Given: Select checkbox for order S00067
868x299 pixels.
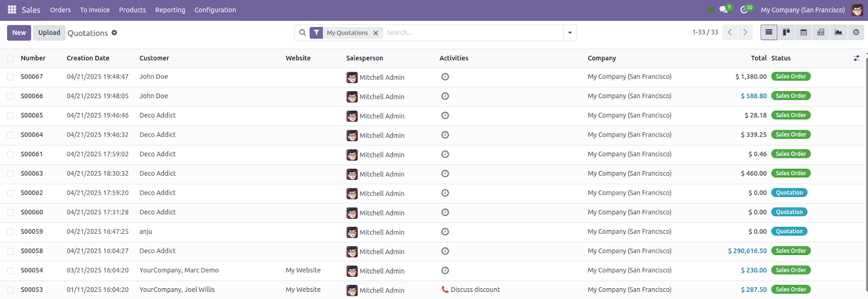Looking at the screenshot, I should (10, 77).
